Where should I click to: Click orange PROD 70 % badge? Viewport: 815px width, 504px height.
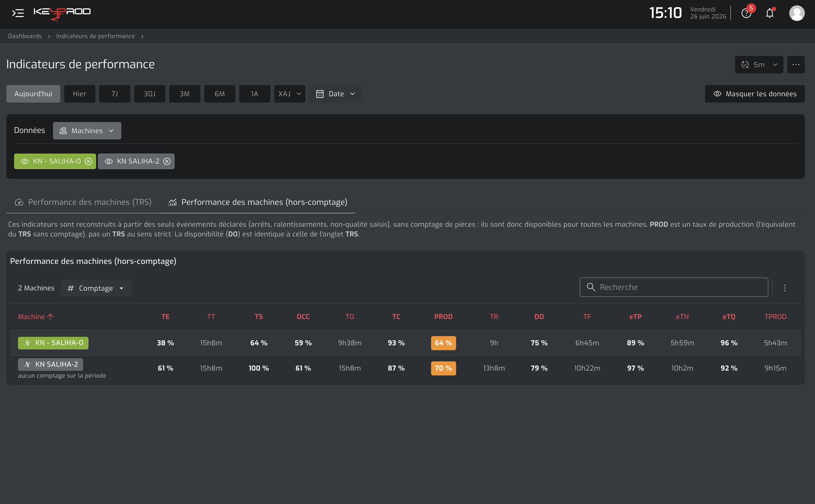[x=443, y=368]
